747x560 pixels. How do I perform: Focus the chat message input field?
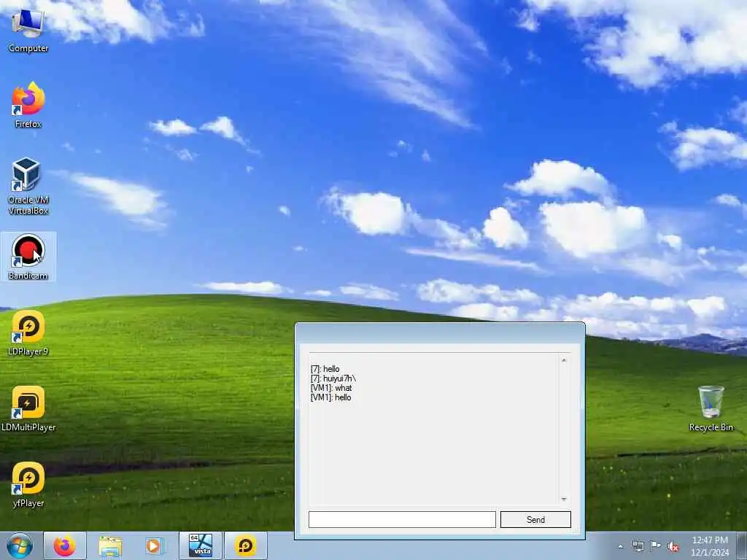coord(402,519)
